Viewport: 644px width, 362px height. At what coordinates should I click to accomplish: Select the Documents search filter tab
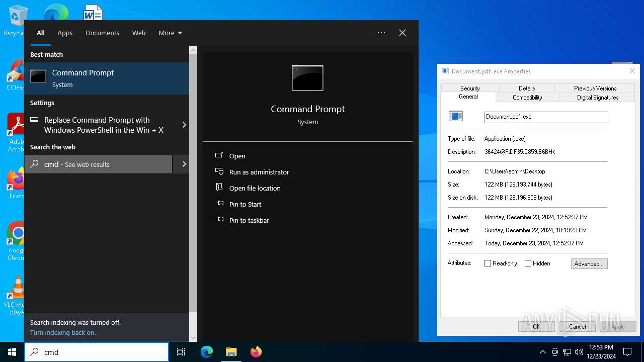pos(102,33)
